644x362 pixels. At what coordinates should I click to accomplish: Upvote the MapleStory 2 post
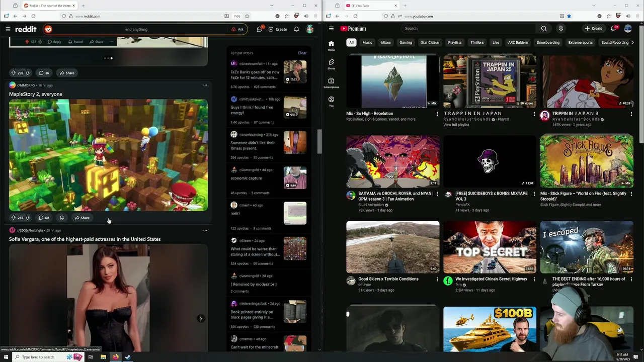[14, 218]
